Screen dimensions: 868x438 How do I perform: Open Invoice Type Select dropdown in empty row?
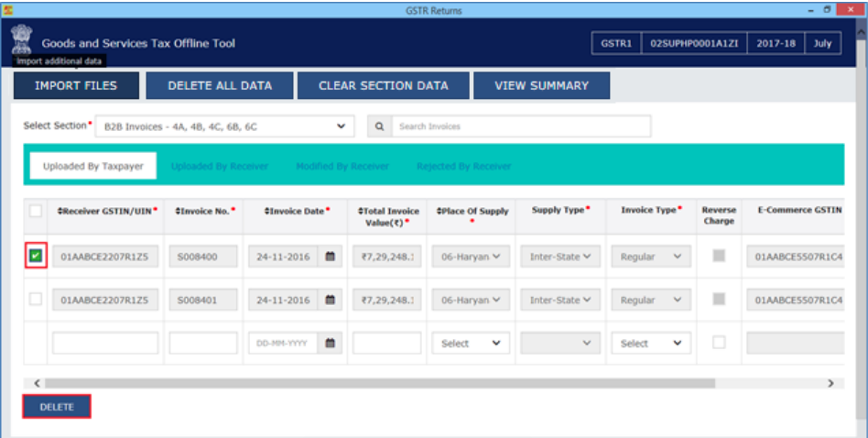click(x=651, y=344)
